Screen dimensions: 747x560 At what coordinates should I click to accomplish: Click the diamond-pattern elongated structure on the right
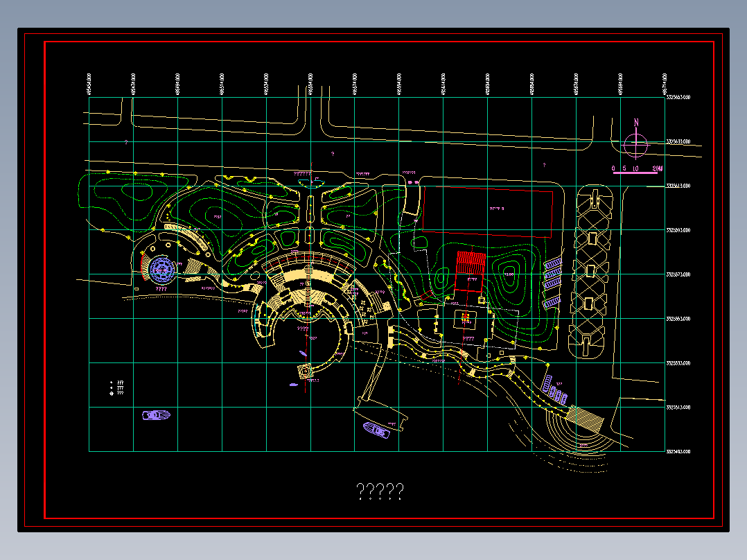coord(590,271)
